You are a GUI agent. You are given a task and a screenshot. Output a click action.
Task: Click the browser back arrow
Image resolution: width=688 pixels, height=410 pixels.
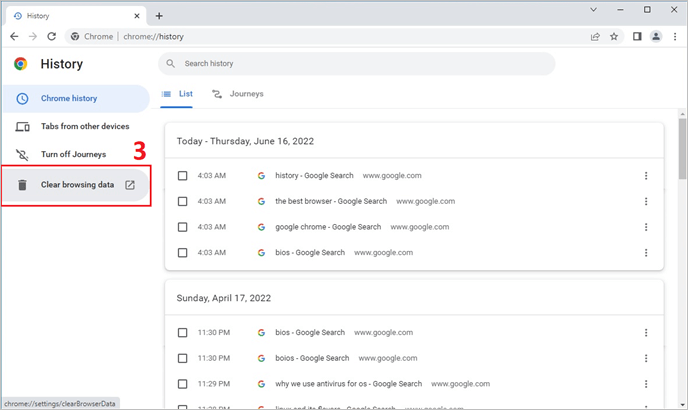13,36
